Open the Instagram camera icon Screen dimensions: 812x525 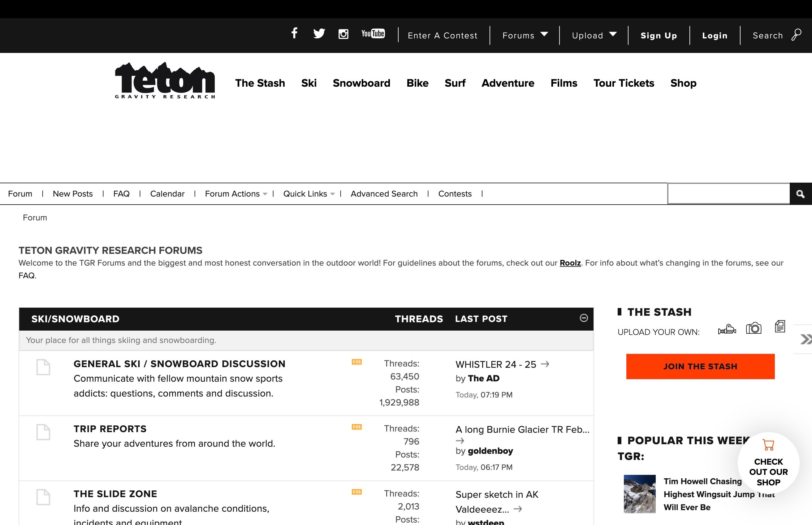[x=343, y=34]
